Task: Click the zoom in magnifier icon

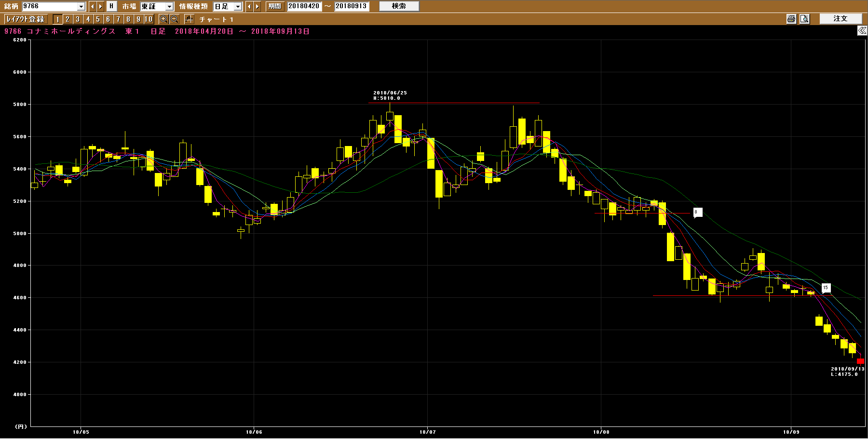Action: [x=163, y=19]
